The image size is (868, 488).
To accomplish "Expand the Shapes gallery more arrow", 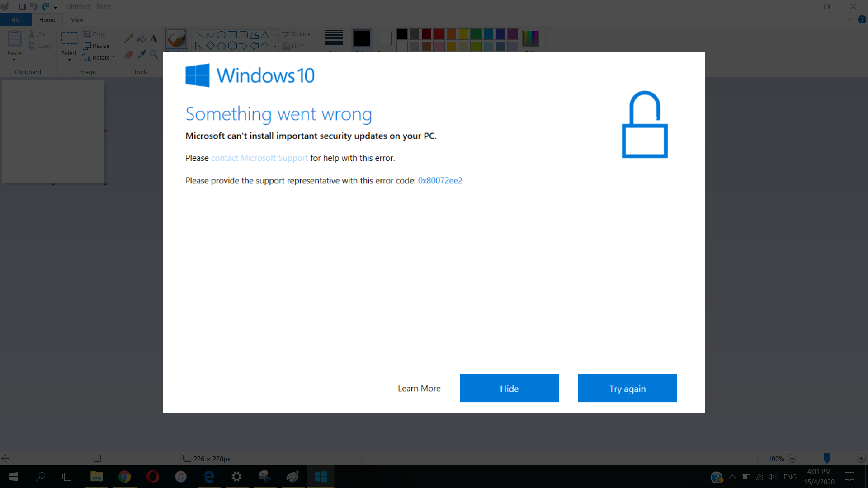I will pyautogui.click(x=274, y=46).
